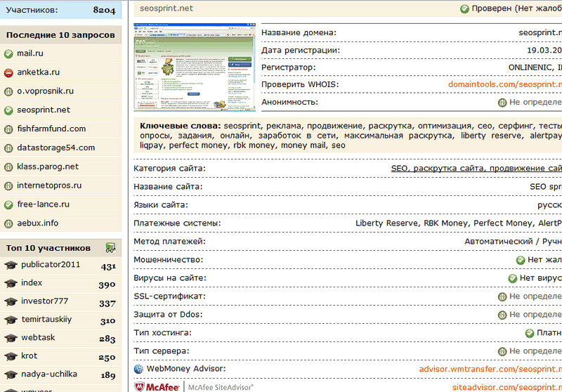Click the Ключевые слова keywords block
This screenshot has height=392, width=562.
point(348,136)
